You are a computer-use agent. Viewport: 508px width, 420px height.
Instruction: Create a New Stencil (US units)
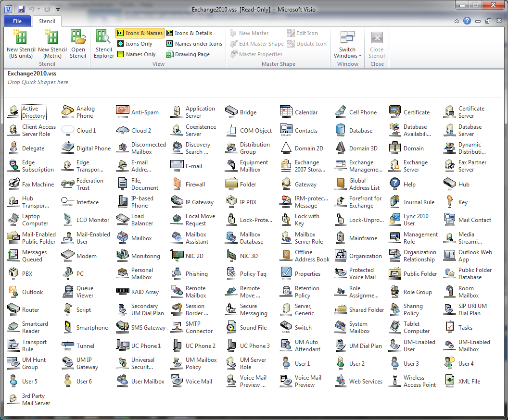[21, 44]
